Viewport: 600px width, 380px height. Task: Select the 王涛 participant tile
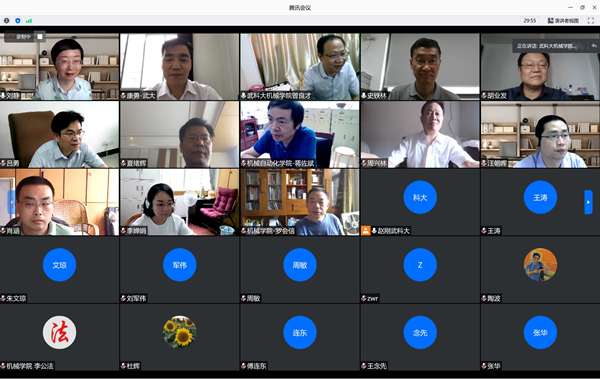[540, 202]
